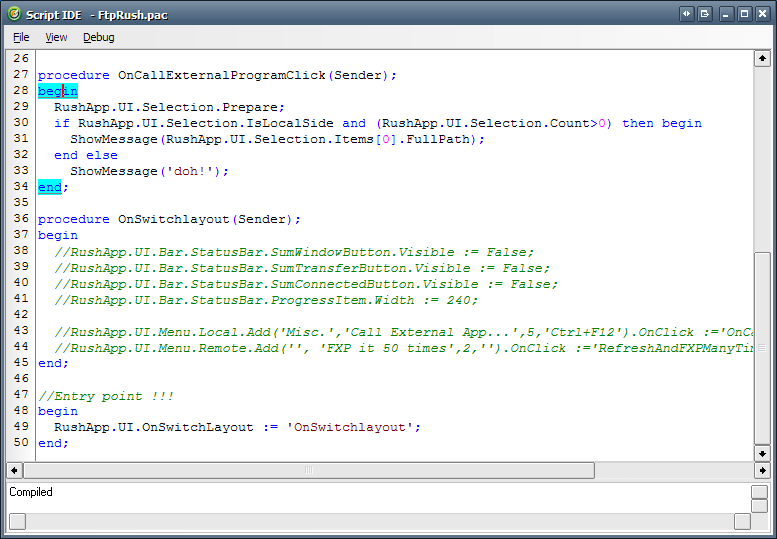The image size is (777, 539).
Task: Click the detach window arrow title bar button
Action: (705, 14)
